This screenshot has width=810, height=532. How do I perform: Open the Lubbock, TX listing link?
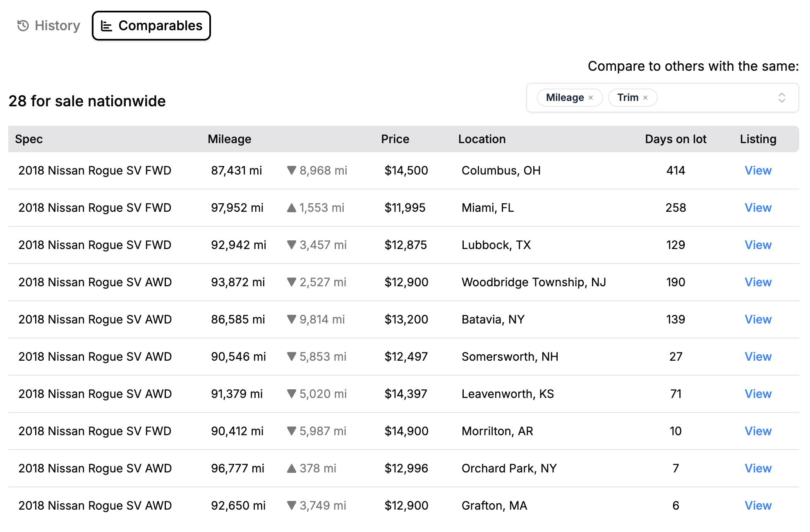758,245
